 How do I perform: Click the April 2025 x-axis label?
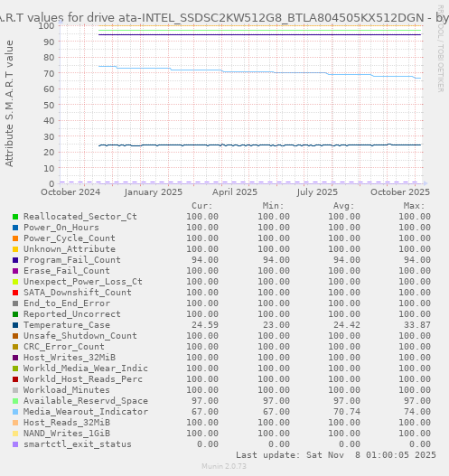[235, 192]
